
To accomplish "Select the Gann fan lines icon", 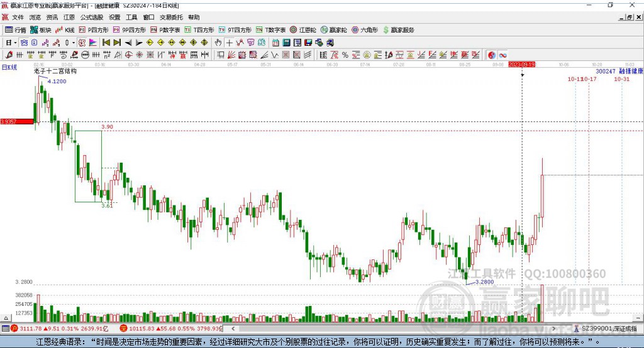I will [x=231, y=55].
